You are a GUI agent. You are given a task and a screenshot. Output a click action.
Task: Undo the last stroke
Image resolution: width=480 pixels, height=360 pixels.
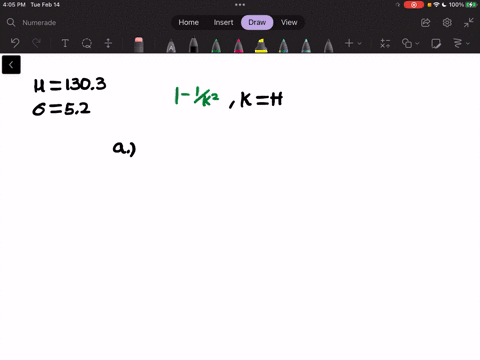(x=15, y=43)
